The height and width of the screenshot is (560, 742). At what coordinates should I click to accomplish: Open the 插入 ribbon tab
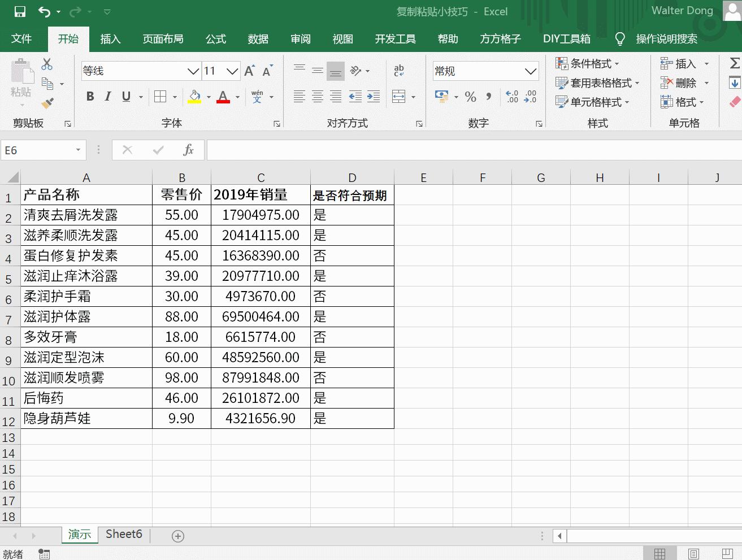pyautogui.click(x=110, y=39)
